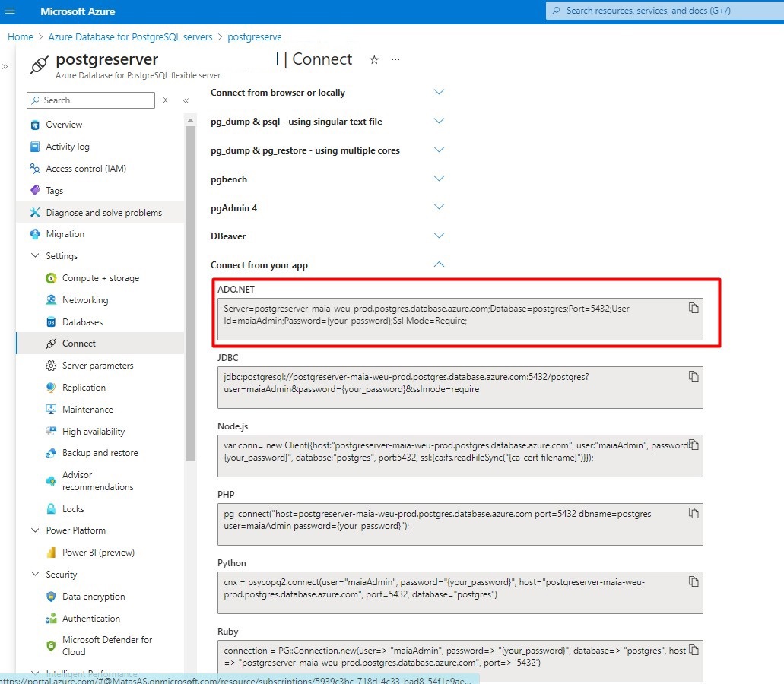Click the Diagnose and solve problems wrench icon

35,212
